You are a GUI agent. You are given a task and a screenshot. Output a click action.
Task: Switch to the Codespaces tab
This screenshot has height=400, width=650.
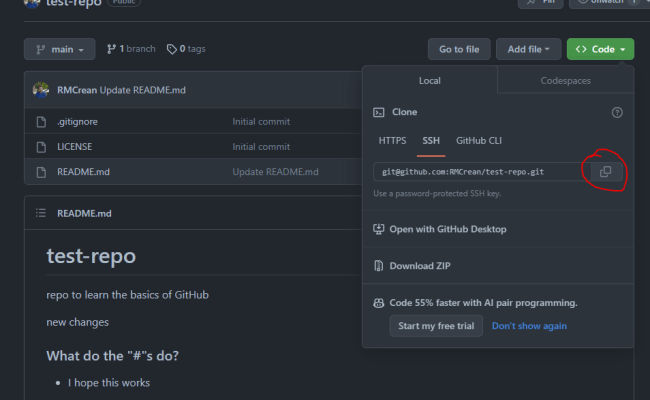tap(565, 81)
